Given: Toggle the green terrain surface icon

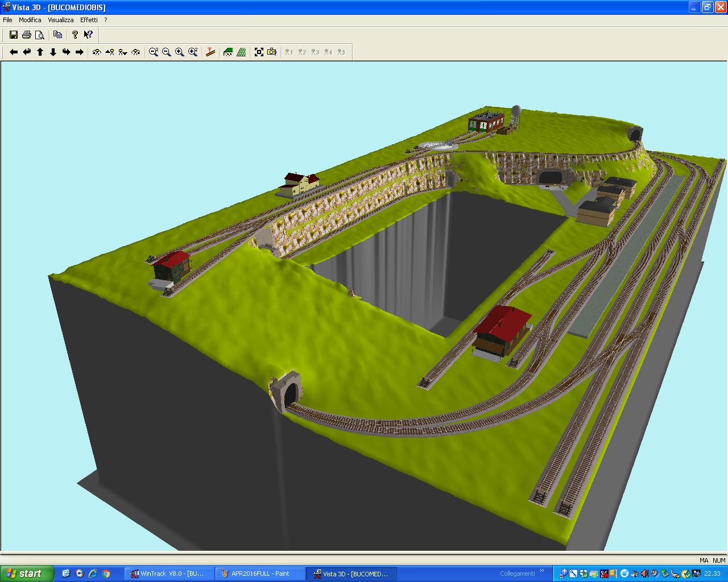Looking at the screenshot, I should coord(228,52).
